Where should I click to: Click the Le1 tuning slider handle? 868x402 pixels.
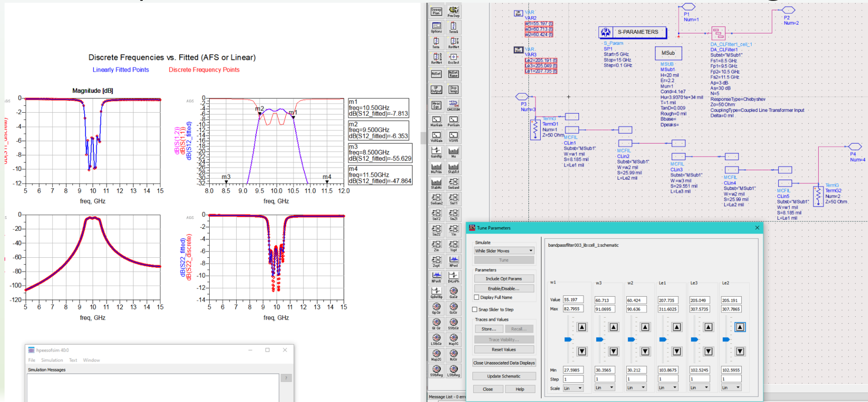point(663,339)
